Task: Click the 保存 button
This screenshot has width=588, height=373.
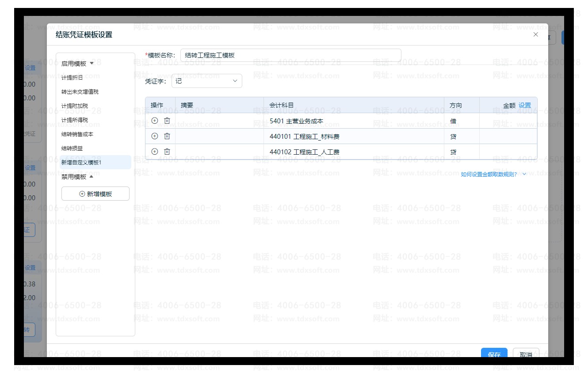Action: click(x=494, y=354)
